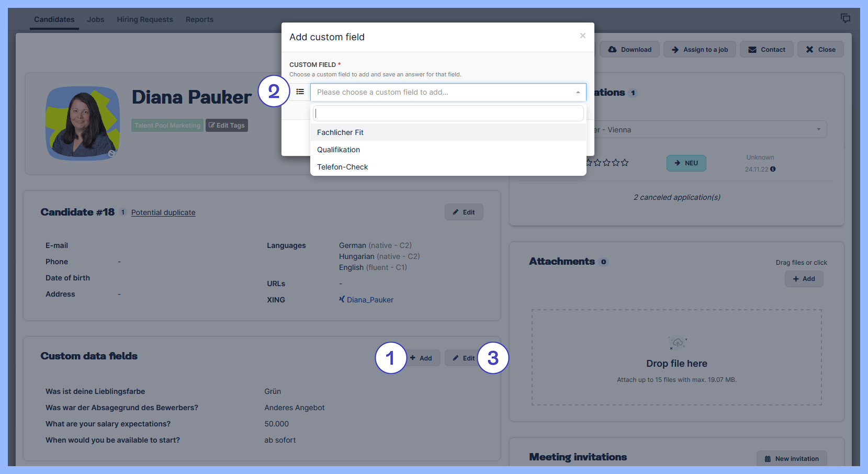Image resolution: width=868 pixels, height=474 pixels.
Task: Click the XING icon beside Diana_Pauker
Action: 342,299
